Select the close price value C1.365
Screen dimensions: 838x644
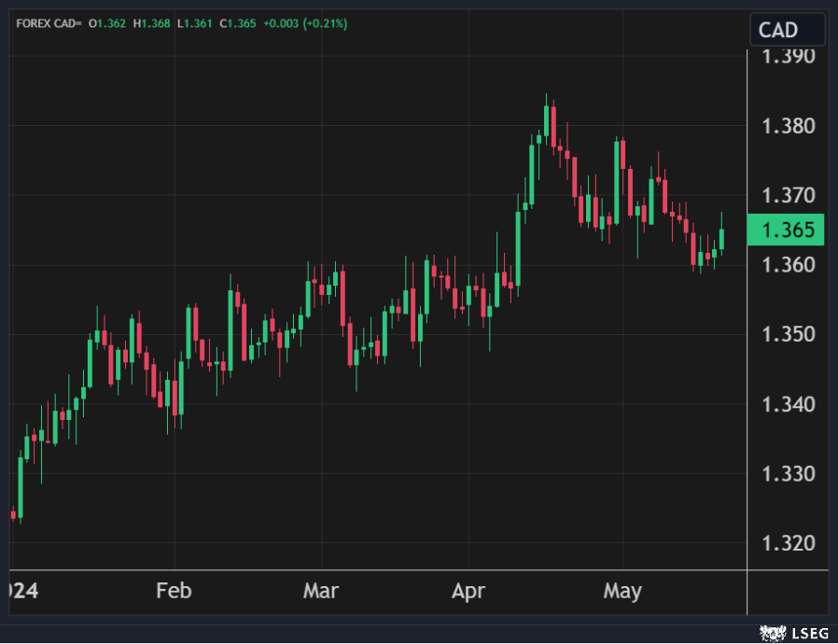pos(238,23)
